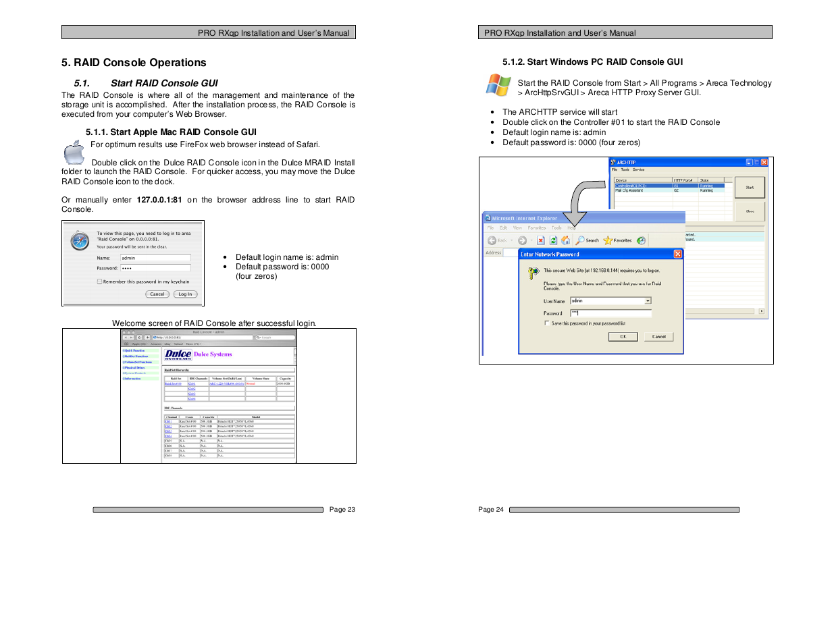Click the Internet Explorer Home icon

click(566, 240)
